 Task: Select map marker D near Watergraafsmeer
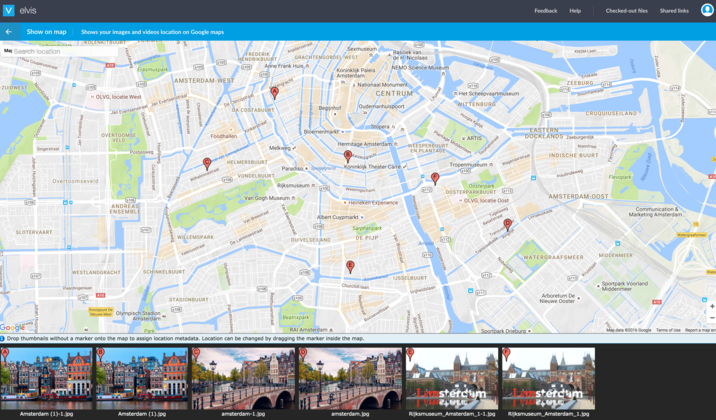(507, 225)
